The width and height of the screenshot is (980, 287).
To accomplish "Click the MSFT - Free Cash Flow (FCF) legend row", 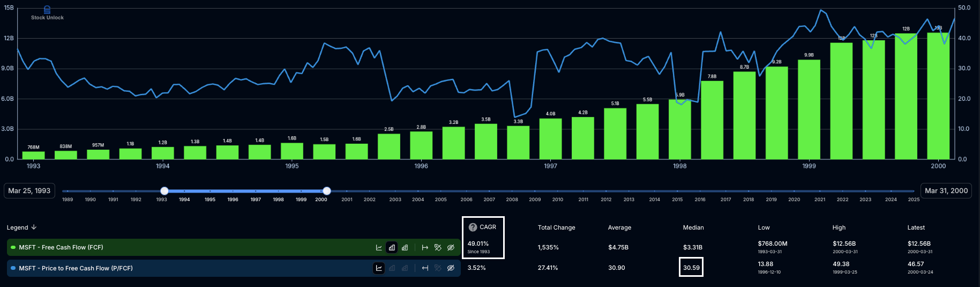I will point(234,247).
